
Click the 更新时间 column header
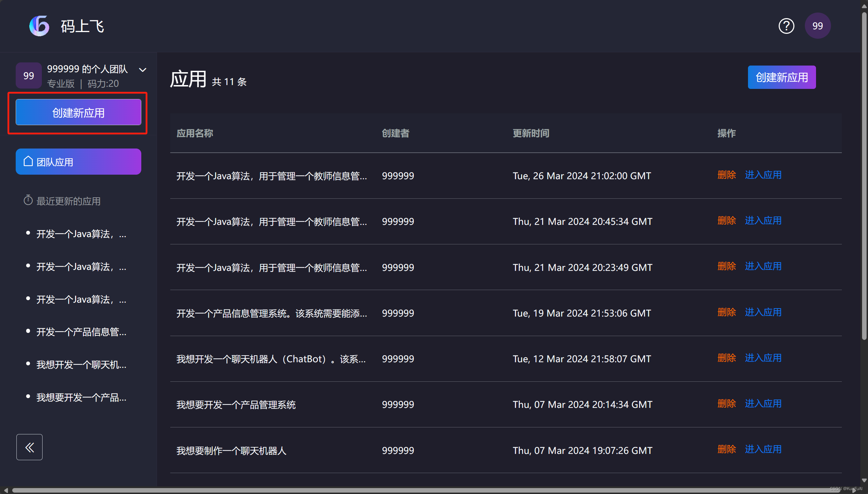pyautogui.click(x=531, y=133)
